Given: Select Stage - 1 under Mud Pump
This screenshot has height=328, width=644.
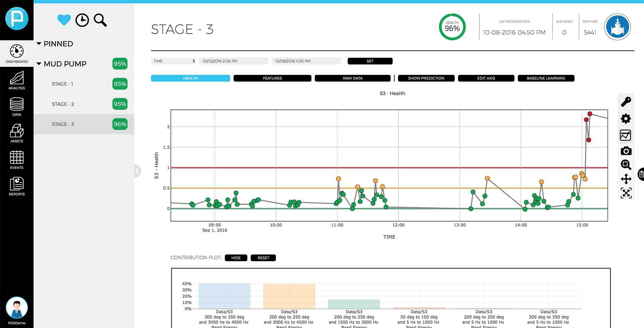Looking at the screenshot, I should [63, 84].
